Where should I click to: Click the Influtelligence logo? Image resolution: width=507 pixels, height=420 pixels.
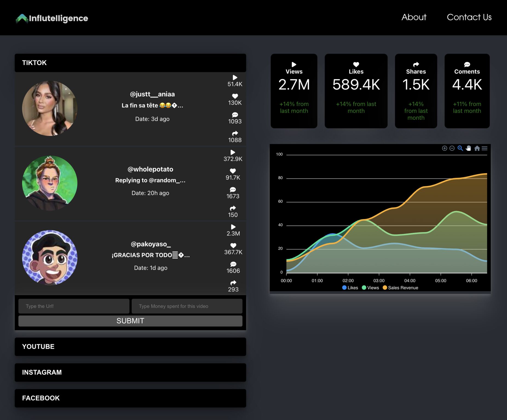52,18
